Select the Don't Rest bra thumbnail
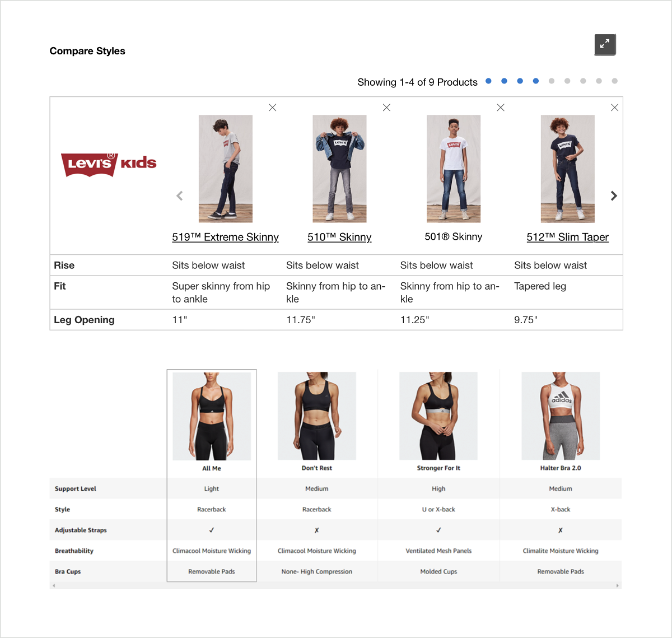The image size is (672, 638). 317,416
